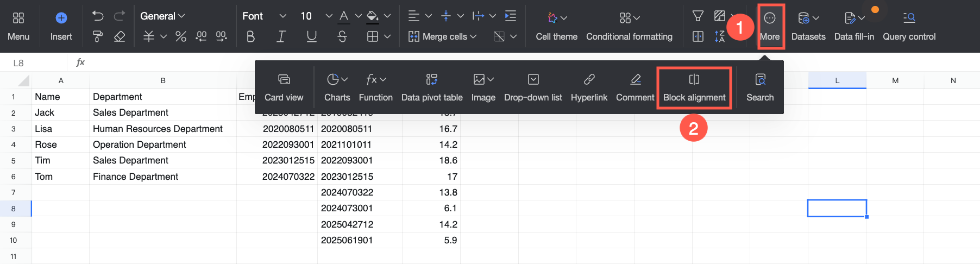The width and height of the screenshot is (980, 264).
Task: Open Function dropdown in More menu
Action: (375, 87)
